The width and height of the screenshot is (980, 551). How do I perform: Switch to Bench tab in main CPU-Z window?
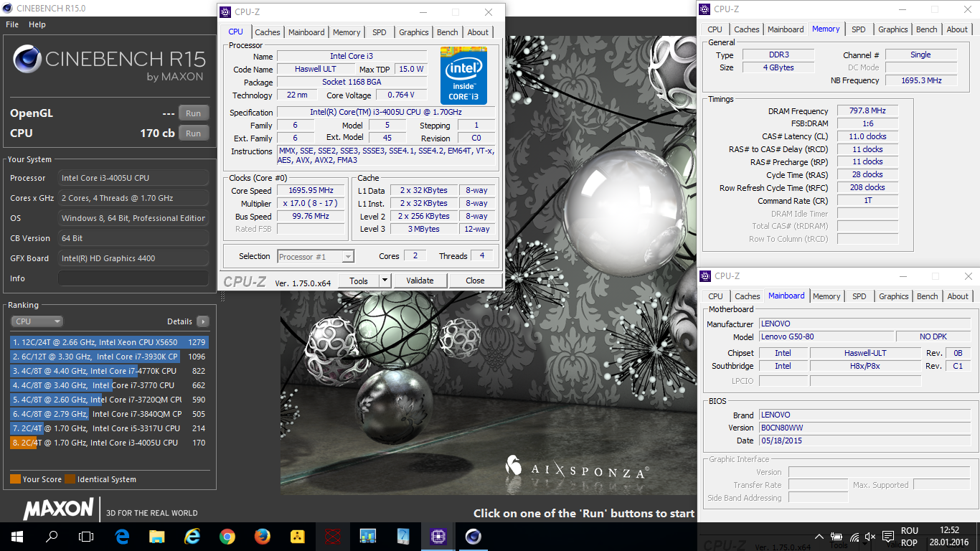448,32
